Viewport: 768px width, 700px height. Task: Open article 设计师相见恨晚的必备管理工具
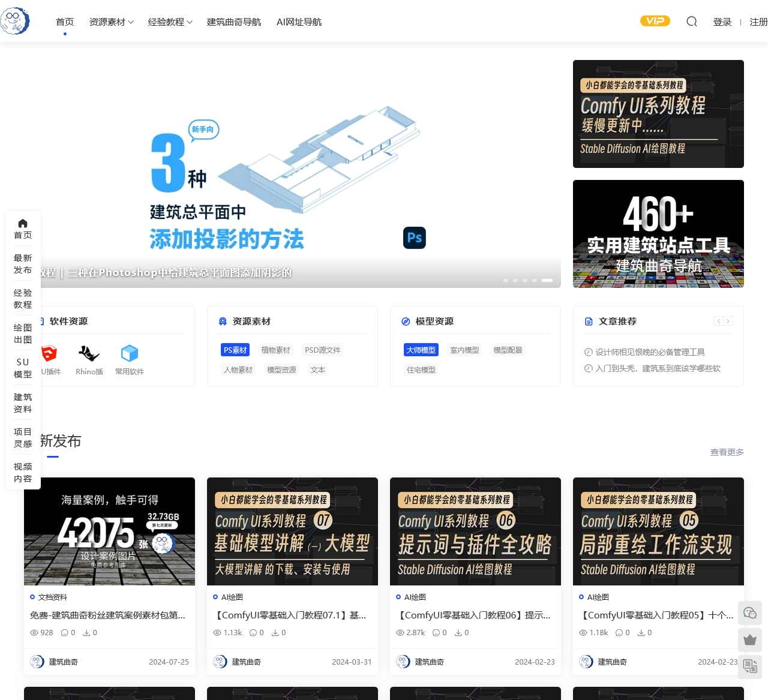pyautogui.click(x=650, y=352)
